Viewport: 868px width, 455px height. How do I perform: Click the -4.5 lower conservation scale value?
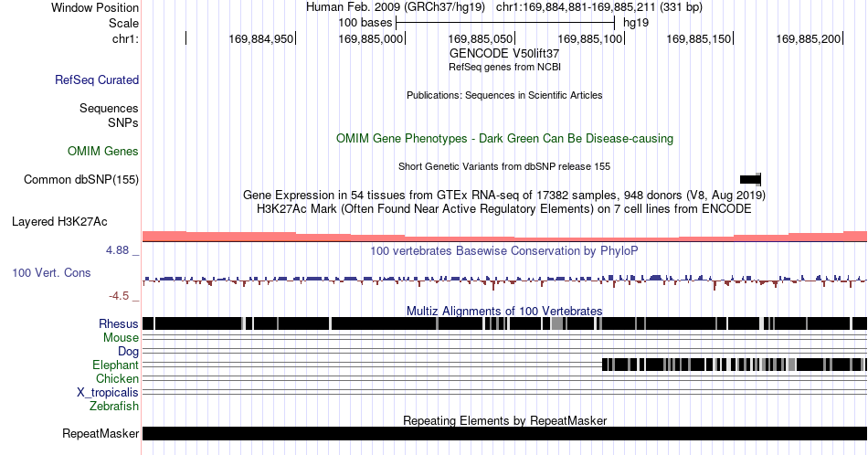(x=119, y=296)
